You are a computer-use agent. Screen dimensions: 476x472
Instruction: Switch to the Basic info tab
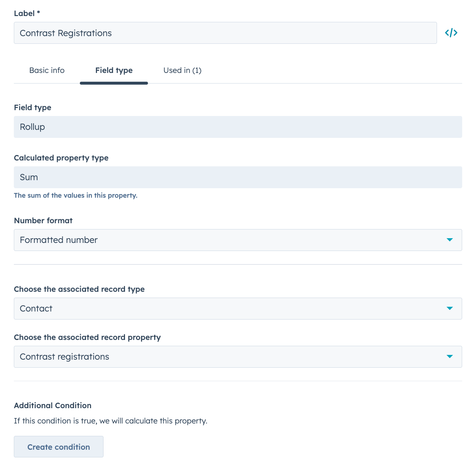47,70
